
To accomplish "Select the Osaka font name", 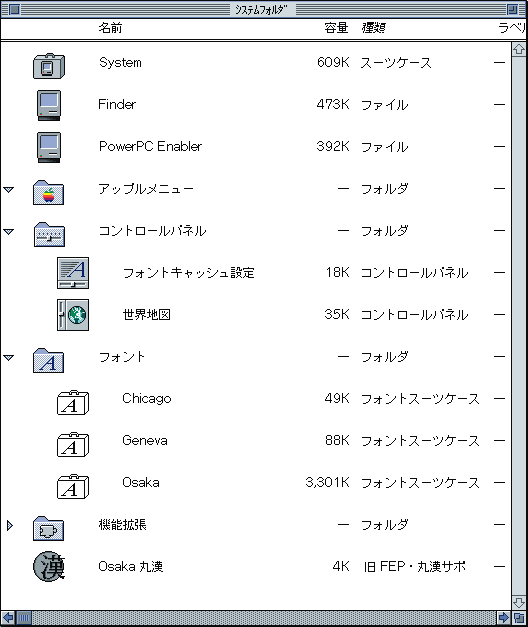I will 141,483.
